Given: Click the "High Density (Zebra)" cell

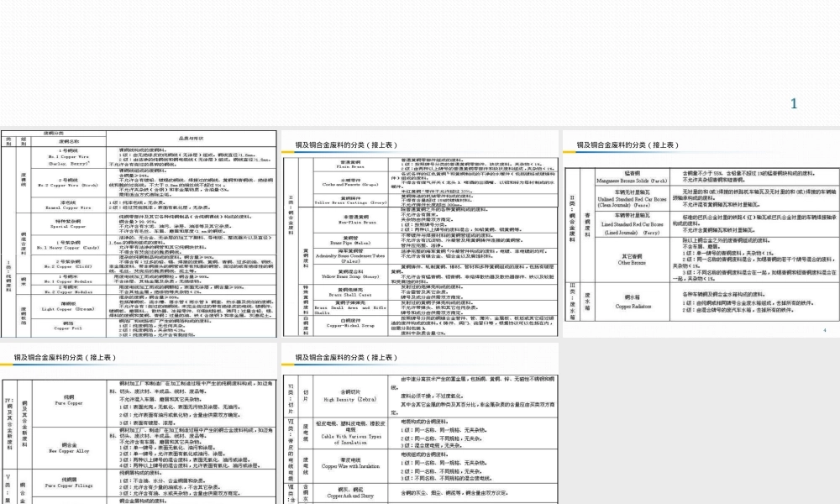Looking at the screenshot, I should coord(349,396).
